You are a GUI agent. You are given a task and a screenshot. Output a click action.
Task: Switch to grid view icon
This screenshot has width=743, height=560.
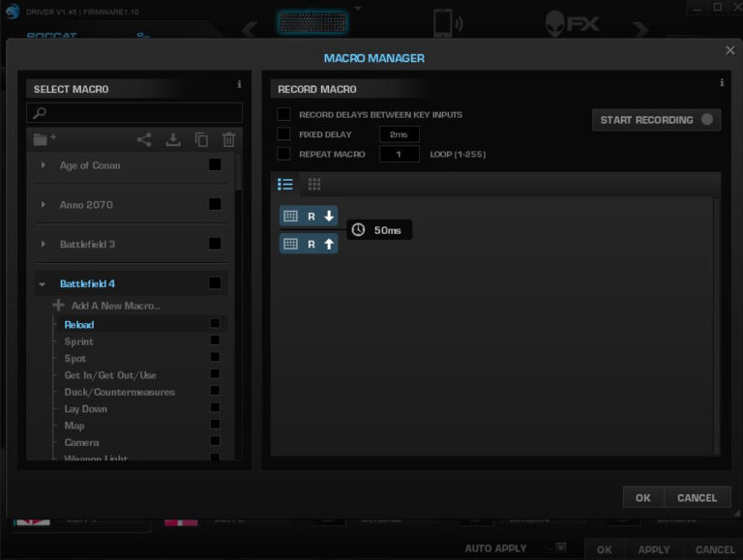[314, 185]
